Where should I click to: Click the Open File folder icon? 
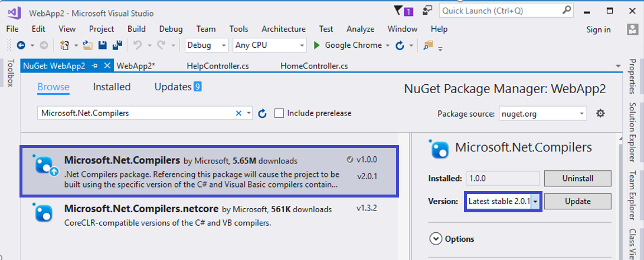click(x=87, y=45)
